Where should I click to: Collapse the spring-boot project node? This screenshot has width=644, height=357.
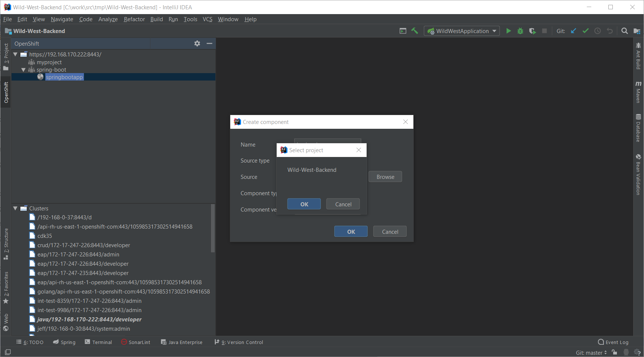point(23,70)
